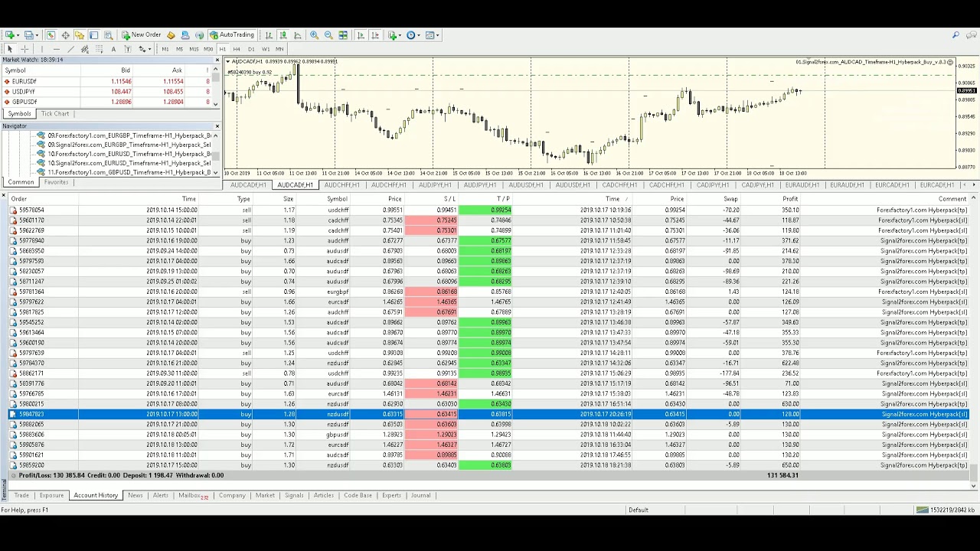Select the equidistant channel tool

pos(85,49)
